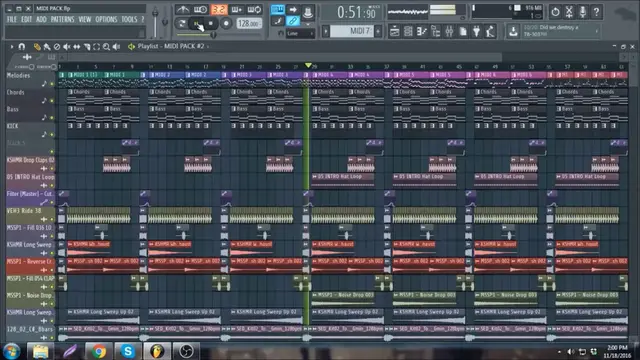Viewport: 640px width, 360px height.
Task: Select the Select tool
Action: [96, 47]
